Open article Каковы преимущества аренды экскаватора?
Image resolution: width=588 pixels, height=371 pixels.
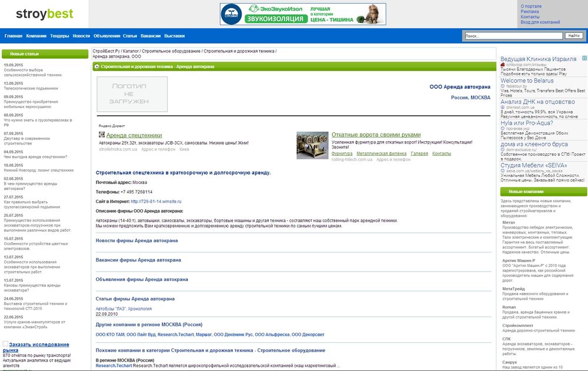[x=32, y=288]
